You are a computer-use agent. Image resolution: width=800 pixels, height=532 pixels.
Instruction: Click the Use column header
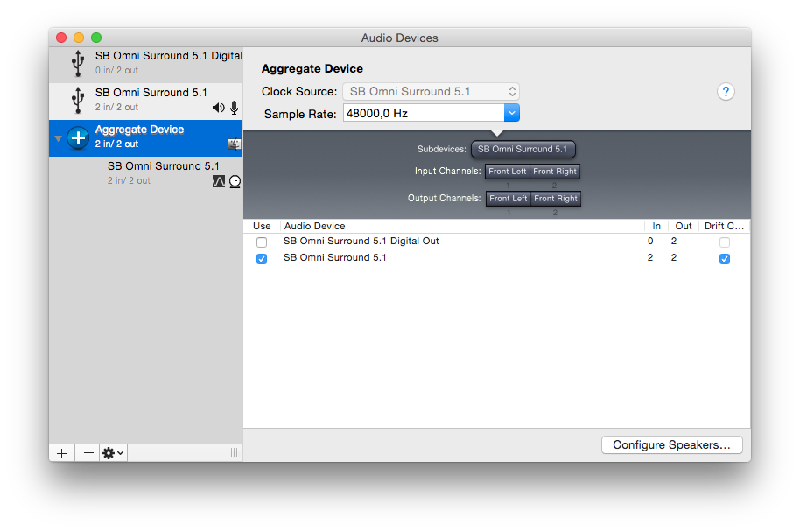click(x=262, y=226)
